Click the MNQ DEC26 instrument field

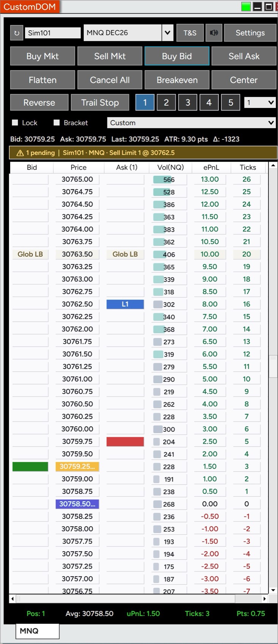coord(123,33)
